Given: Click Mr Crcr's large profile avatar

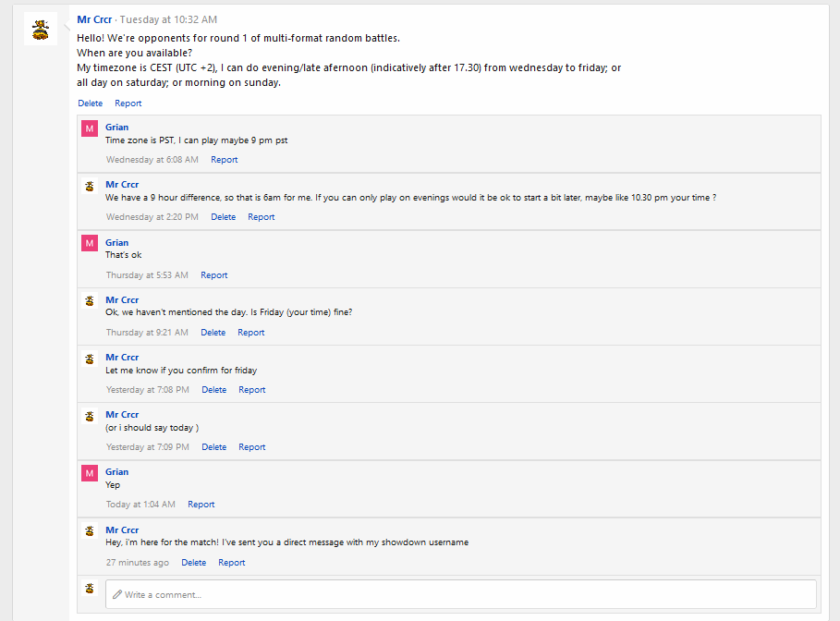Looking at the screenshot, I should point(40,30).
